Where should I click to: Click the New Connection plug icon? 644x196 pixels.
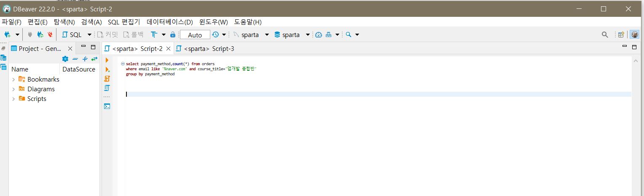coord(8,34)
